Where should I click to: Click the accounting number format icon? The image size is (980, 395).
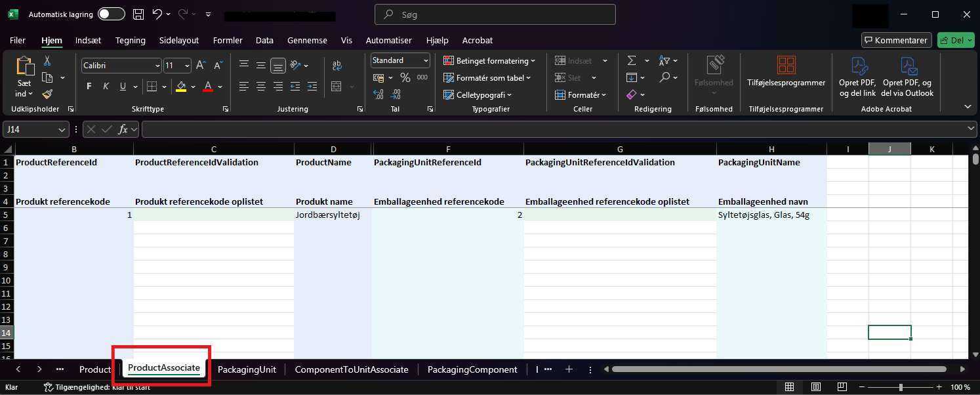(x=378, y=77)
